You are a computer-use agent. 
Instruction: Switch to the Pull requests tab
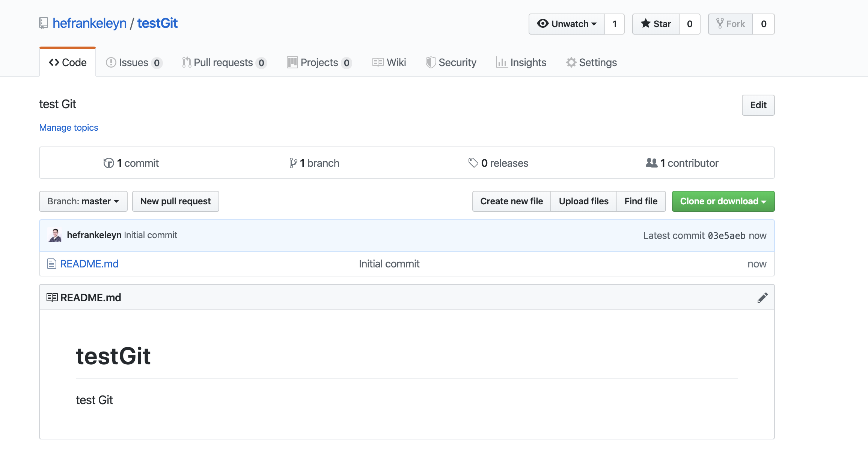pos(225,62)
